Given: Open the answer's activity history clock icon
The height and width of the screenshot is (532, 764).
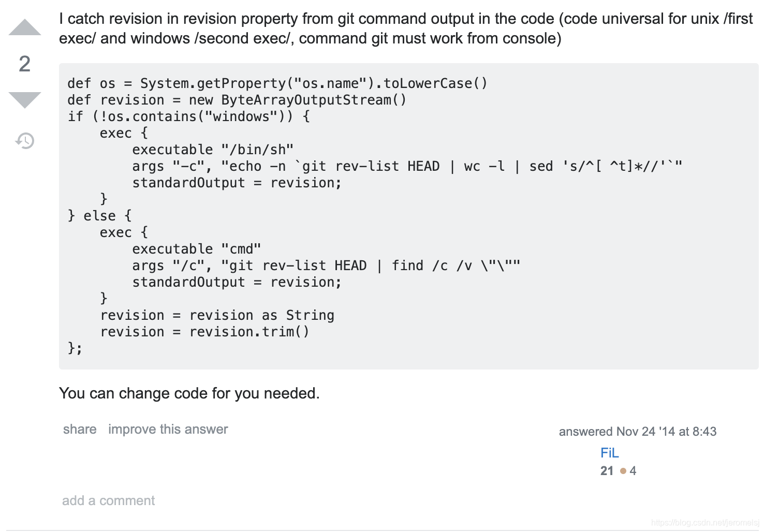Looking at the screenshot, I should [x=25, y=140].
